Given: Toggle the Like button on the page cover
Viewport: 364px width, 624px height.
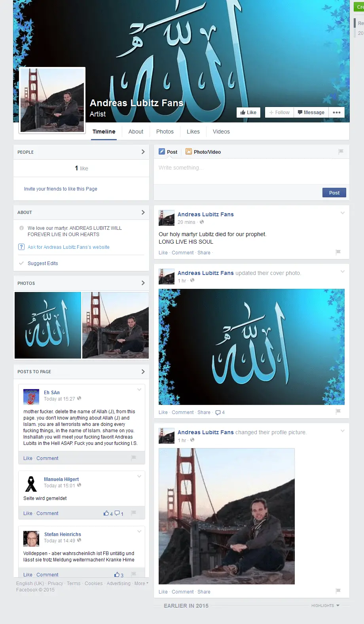Looking at the screenshot, I should point(248,113).
